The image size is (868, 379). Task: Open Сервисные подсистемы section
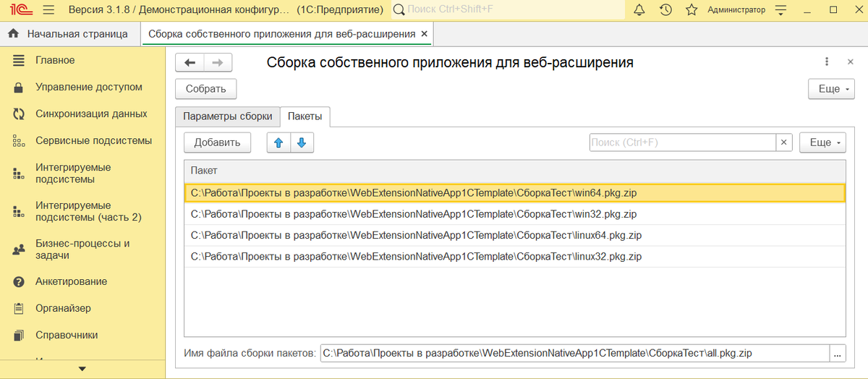pyautogui.click(x=94, y=140)
